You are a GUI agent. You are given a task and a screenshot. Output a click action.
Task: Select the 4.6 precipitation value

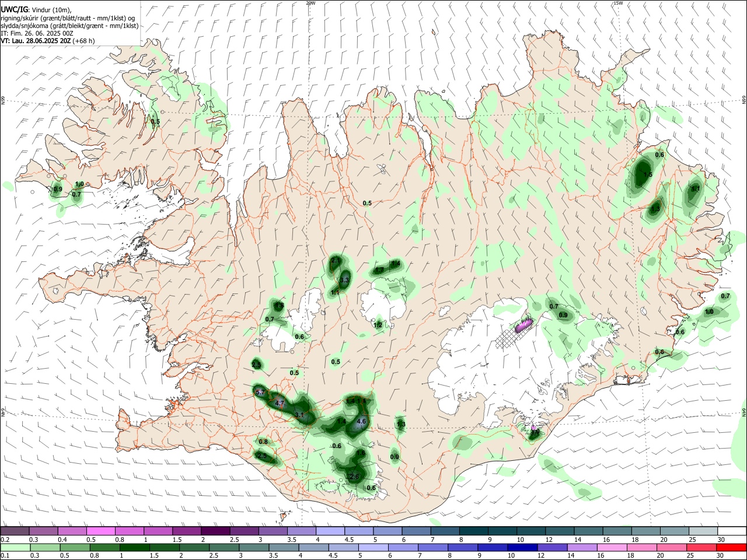[x=361, y=421]
